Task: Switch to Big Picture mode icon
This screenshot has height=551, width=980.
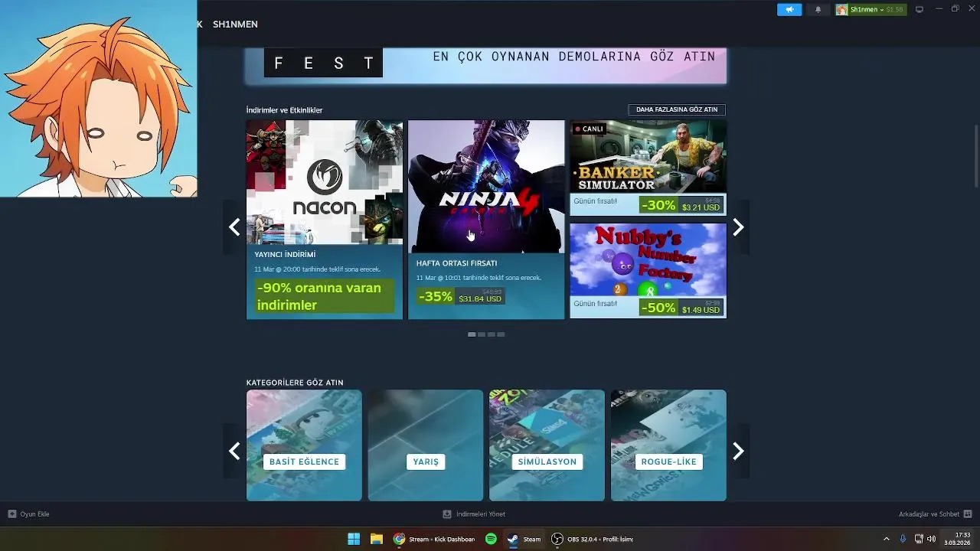Action: pos(920,9)
